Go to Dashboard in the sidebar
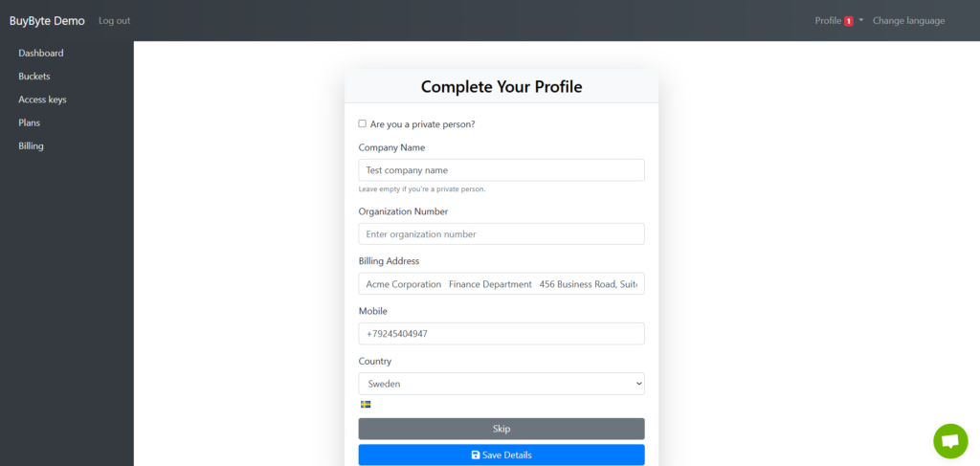This screenshot has width=980, height=466. (x=41, y=53)
